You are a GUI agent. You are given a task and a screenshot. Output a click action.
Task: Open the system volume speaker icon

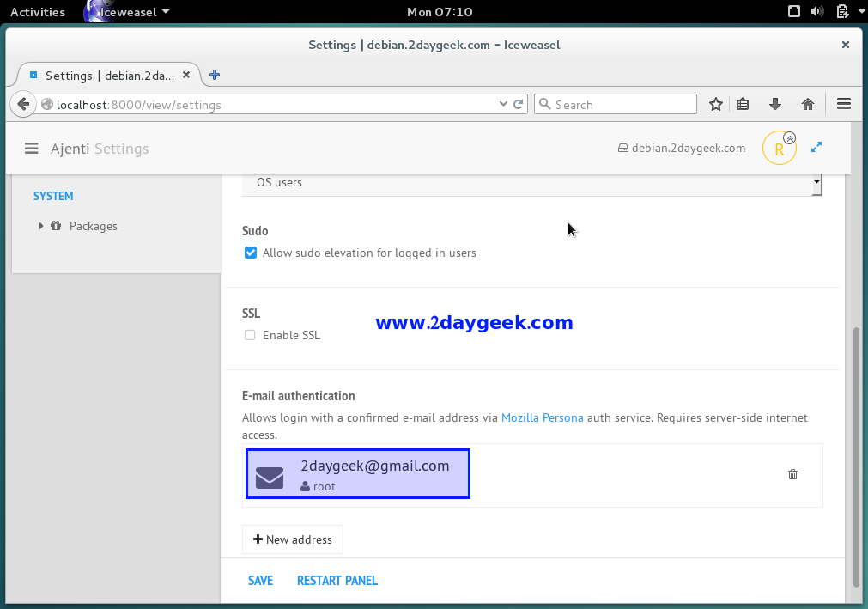(x=817, y=12)
